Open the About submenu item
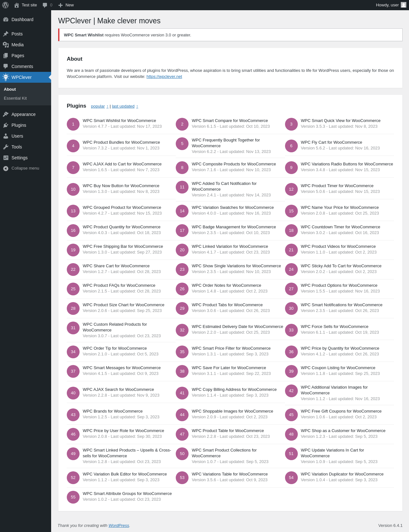 click(10, 89)
